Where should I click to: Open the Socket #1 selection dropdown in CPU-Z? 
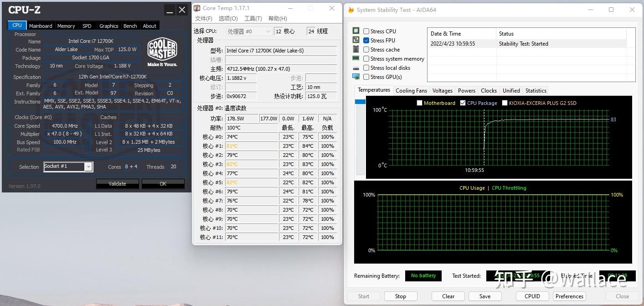pyautogui.click(x=88, y=167)
